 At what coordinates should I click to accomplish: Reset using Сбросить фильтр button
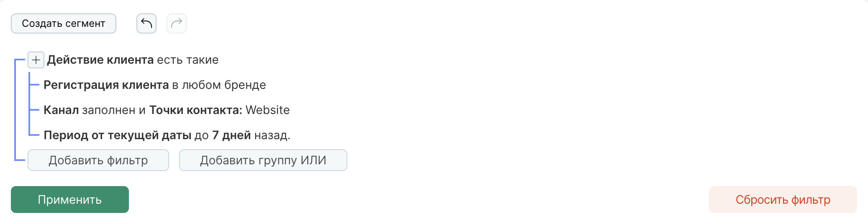point(783,200)
